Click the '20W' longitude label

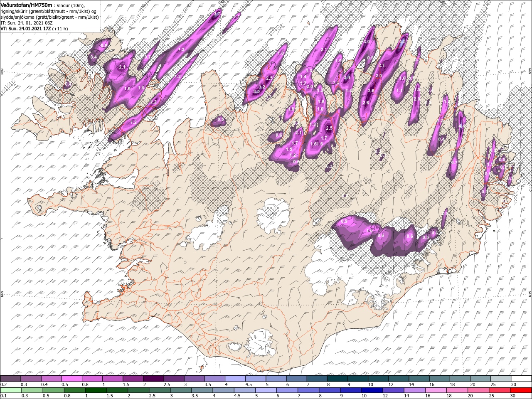coord(221,2)
